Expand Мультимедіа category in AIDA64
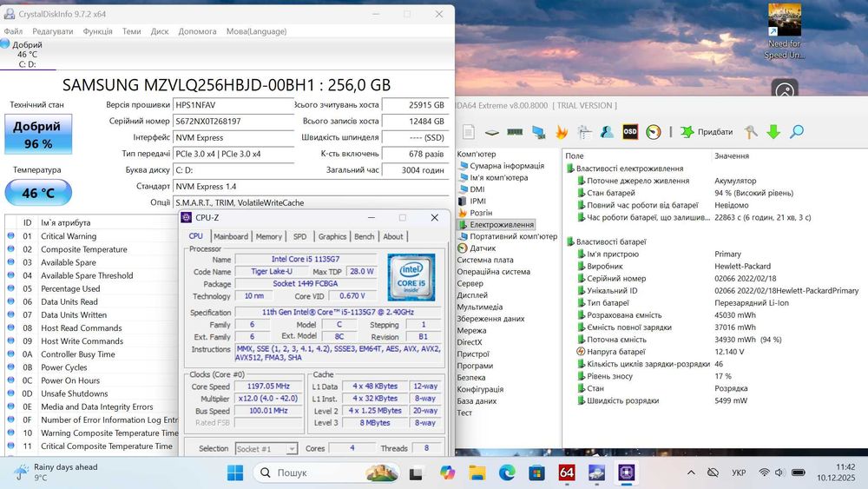 pyautogui.click(x=479, y=307)
